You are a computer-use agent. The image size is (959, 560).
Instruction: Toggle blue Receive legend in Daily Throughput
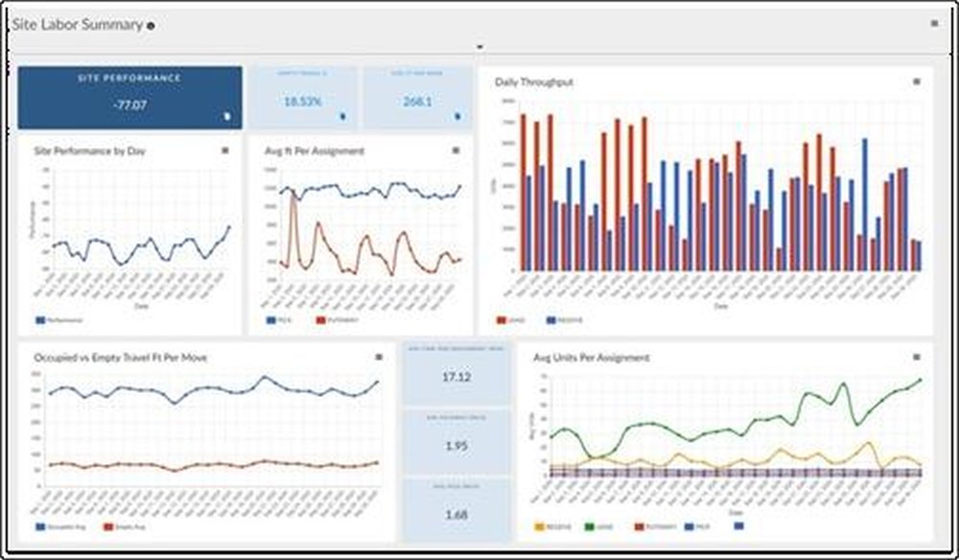pyautogui.click(x=564, y=319)
